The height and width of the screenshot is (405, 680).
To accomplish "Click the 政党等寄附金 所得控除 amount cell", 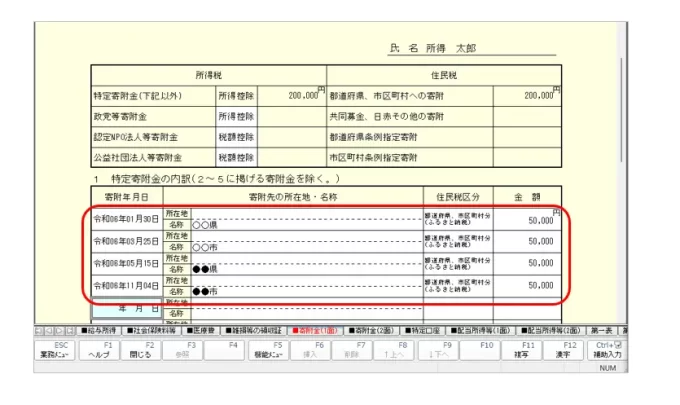I will click(x=289, y=117).
